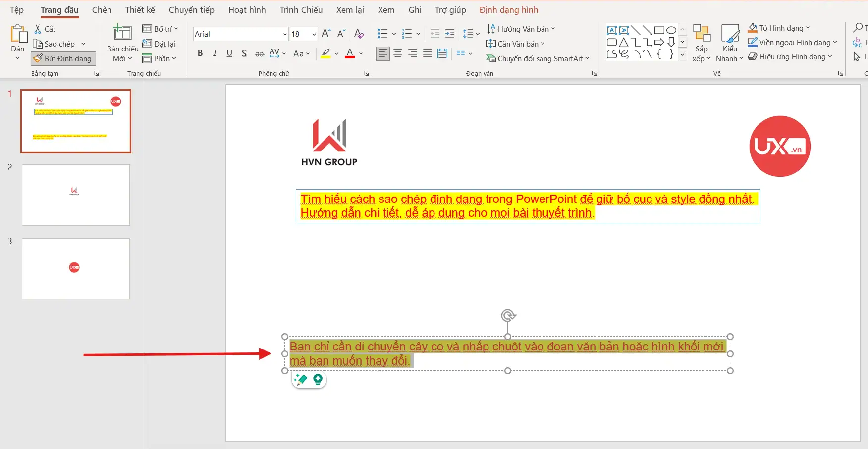
Task: Toggle italic formatting
Action: (x=215, y=53)
